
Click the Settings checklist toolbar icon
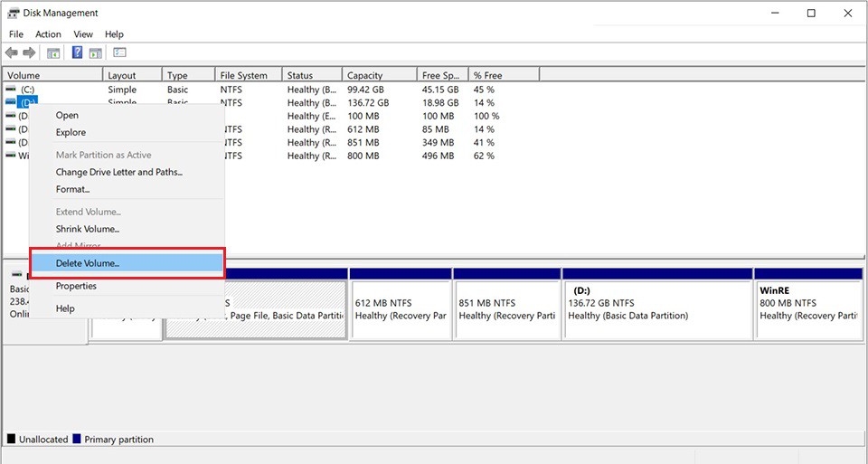tap(119, 53)
